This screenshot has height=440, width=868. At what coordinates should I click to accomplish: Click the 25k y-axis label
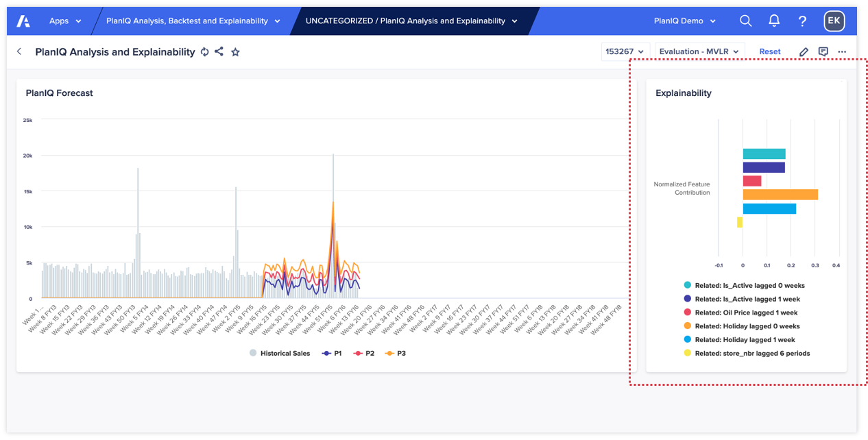pos(28,120)
